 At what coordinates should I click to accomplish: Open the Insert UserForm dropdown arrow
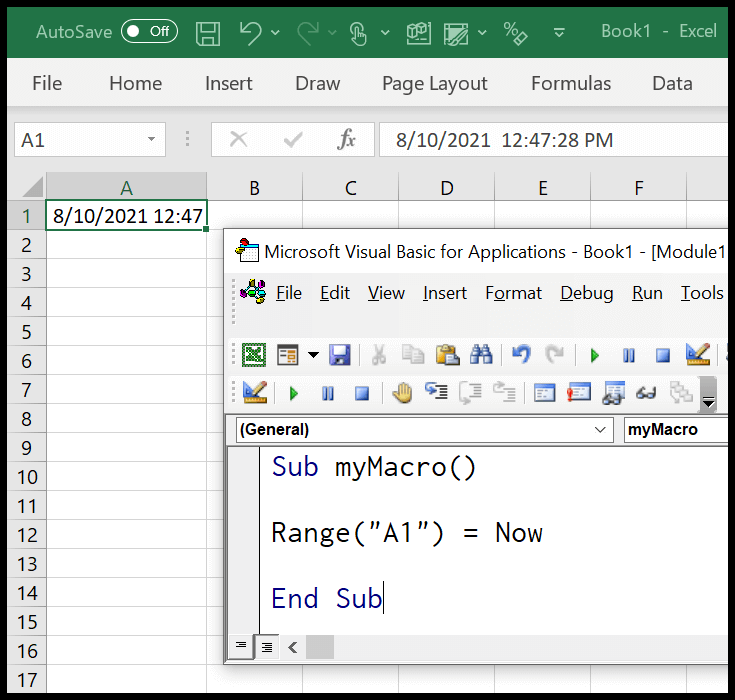[313, 355]
